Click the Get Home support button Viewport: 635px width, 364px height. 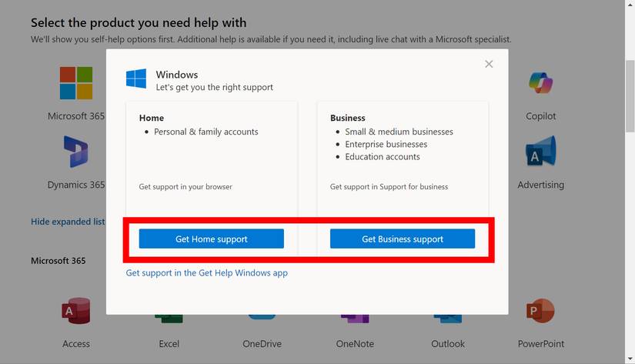212,239
